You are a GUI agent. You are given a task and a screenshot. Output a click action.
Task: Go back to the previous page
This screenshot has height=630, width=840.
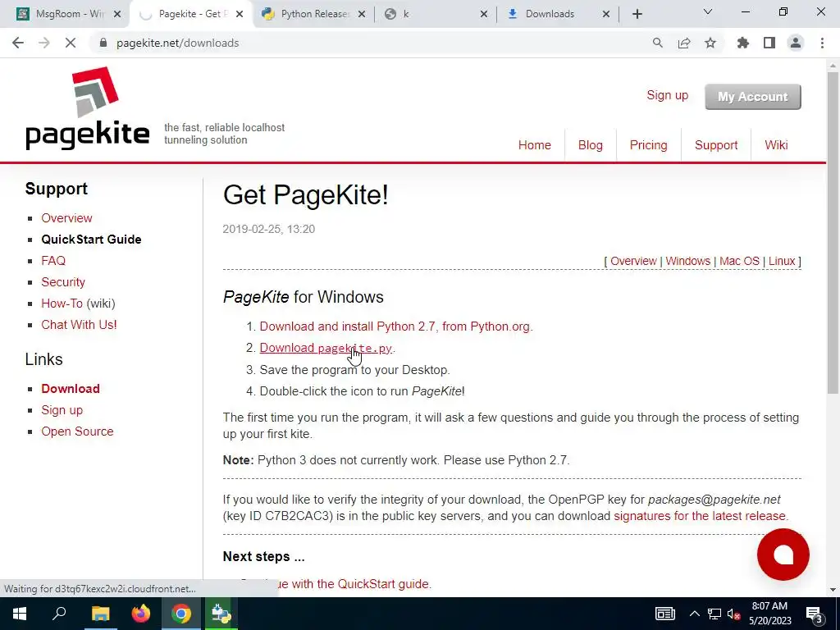click(x=18, y=43)
